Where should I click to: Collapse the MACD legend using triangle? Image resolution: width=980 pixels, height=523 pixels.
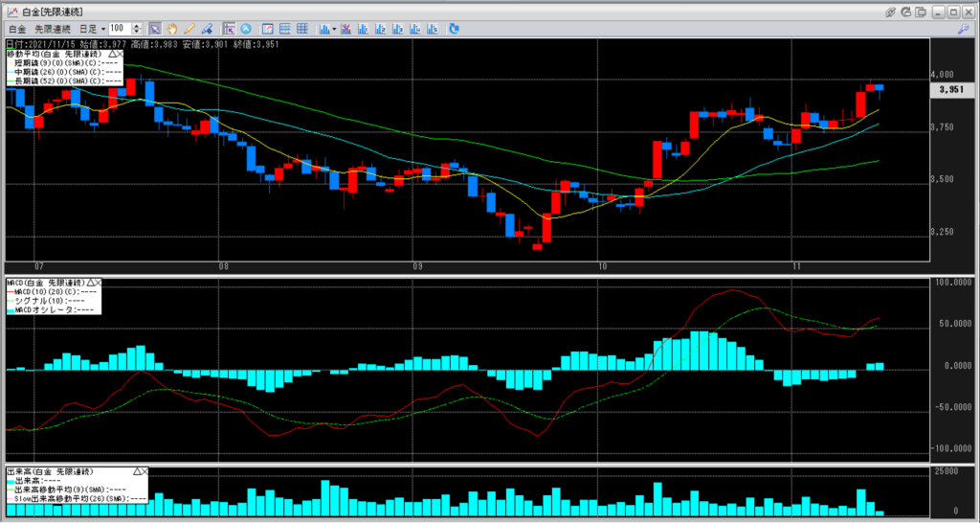[90, 284]
